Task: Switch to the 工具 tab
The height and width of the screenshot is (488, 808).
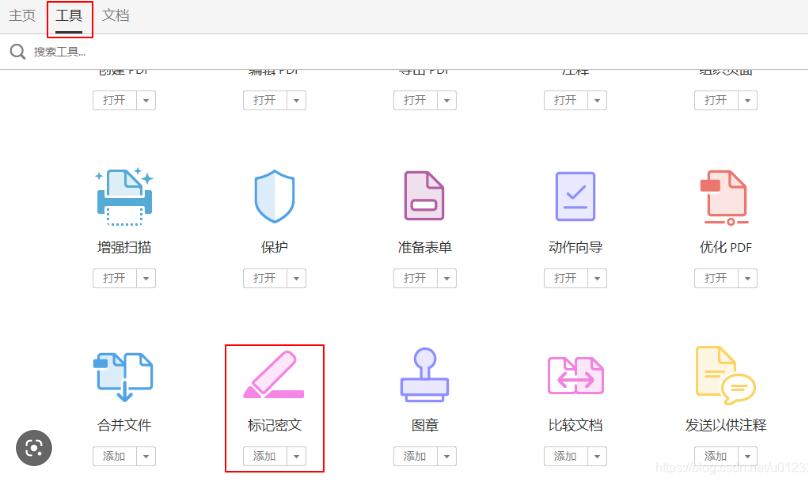Action: (x=69, y=15)
